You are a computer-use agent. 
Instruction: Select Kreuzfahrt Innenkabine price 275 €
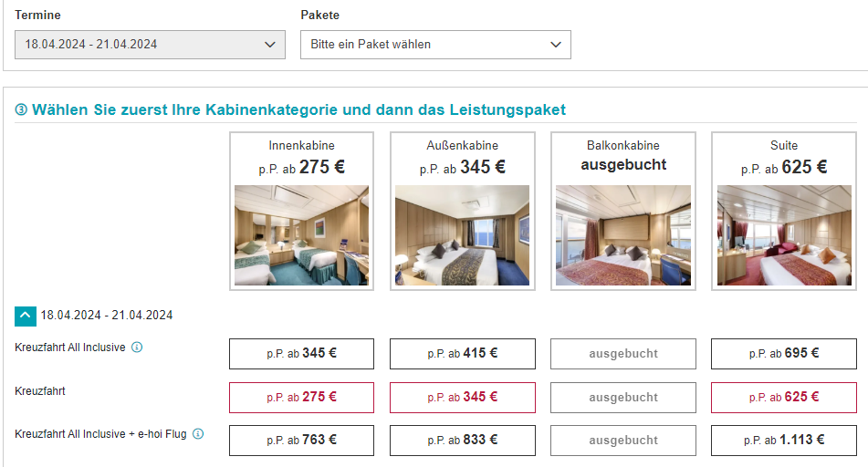[302, 398]
